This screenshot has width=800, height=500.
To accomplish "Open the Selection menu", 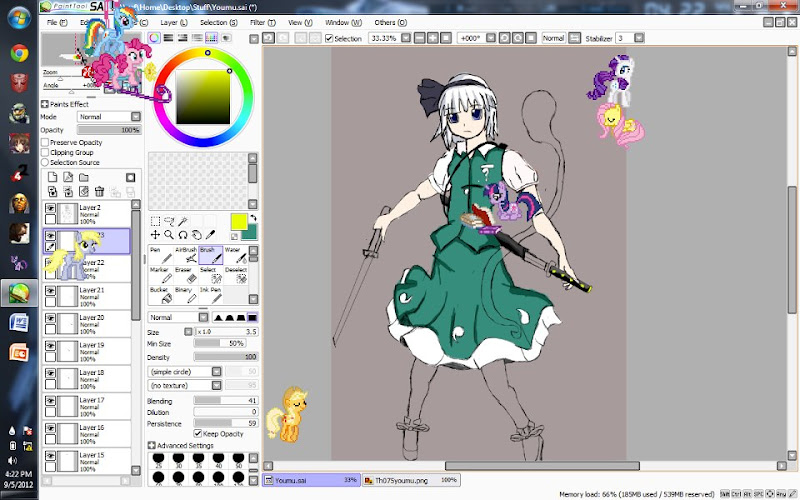I will pos(218,22).
